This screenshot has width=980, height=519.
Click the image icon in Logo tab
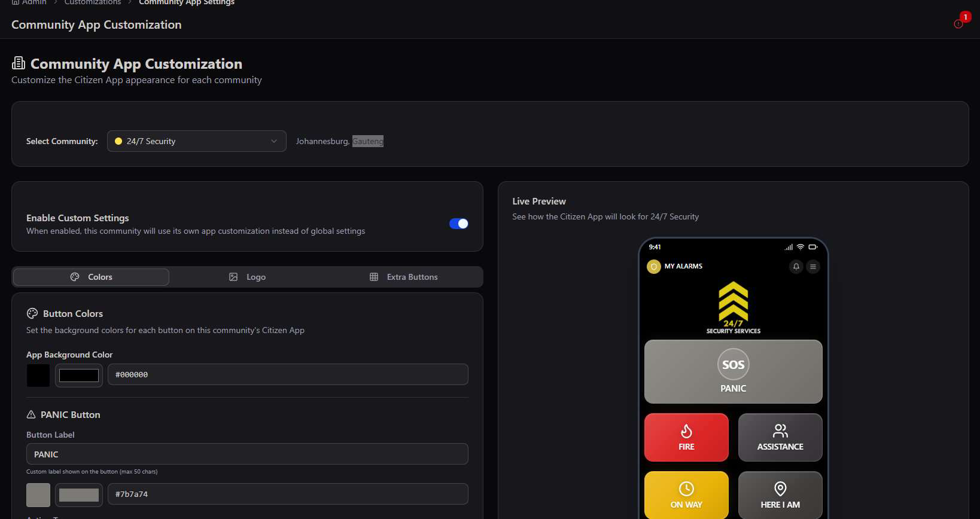[x=233, y=277]
